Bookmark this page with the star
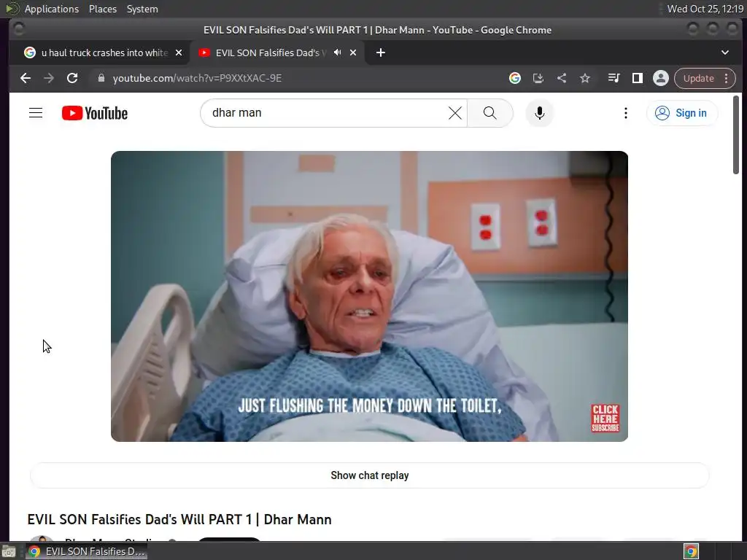Screen dimensions: 747x560 (585, 78)
